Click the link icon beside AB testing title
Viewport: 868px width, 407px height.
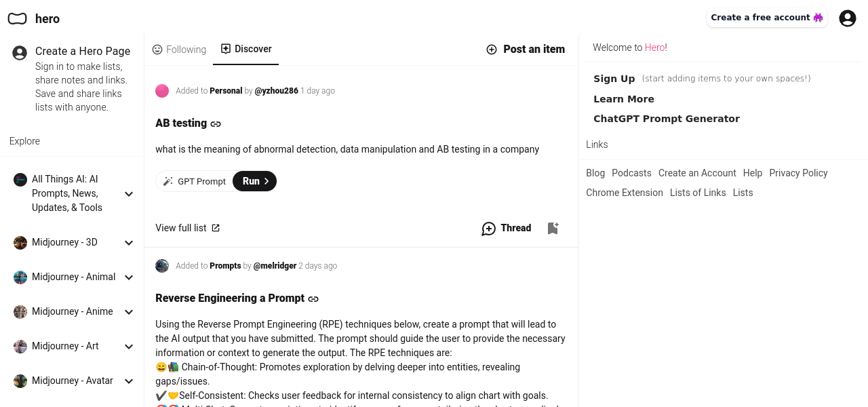coord(216,124)
